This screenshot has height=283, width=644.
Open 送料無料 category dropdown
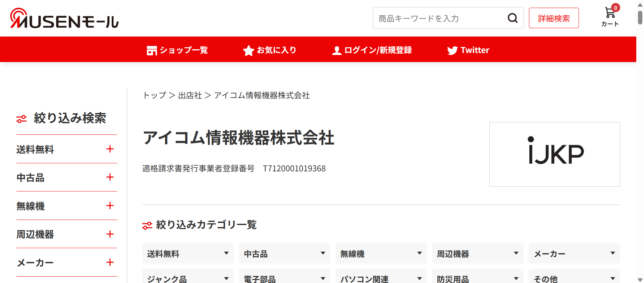pos(188,253)
